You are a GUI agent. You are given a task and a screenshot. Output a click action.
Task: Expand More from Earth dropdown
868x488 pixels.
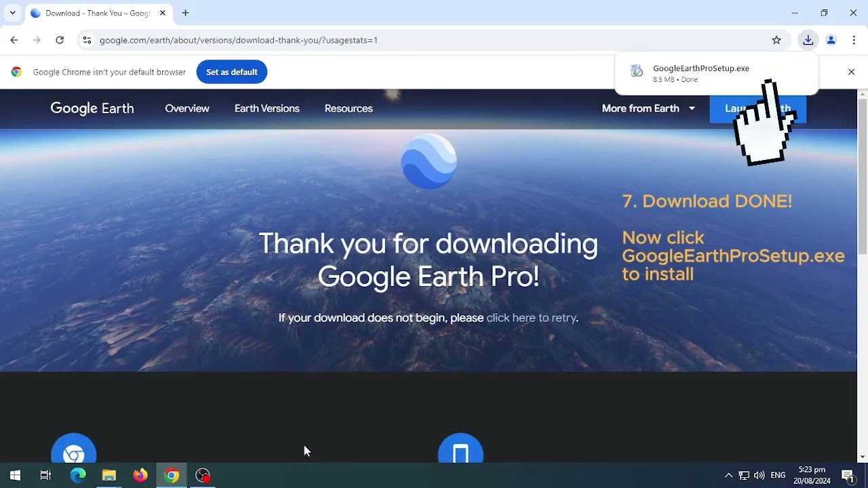click(648, 108)
